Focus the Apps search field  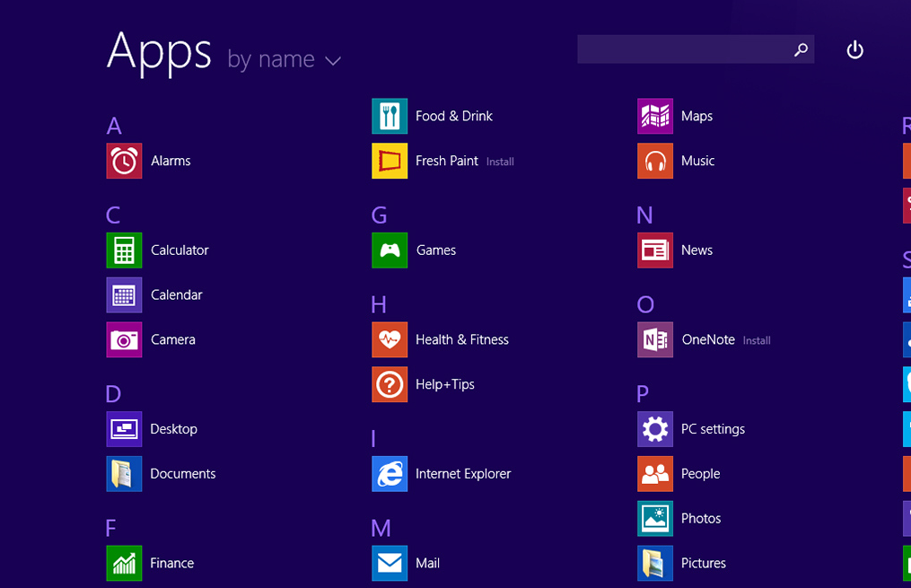click(696, 49)
